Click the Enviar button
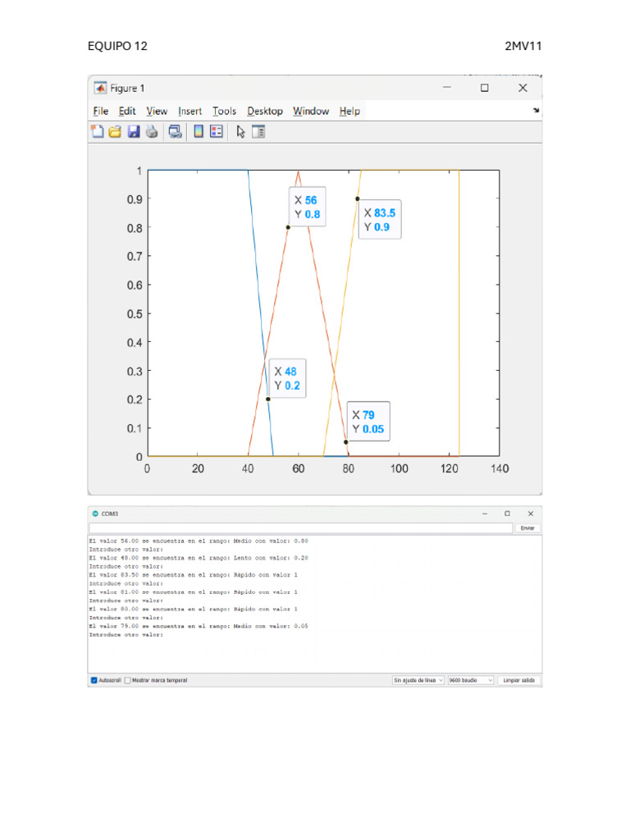 point(527,528)
